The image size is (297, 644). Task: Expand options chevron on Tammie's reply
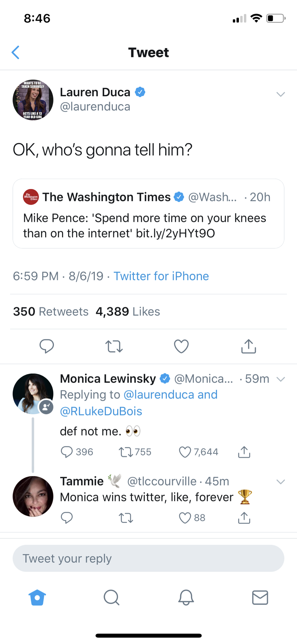click(x=280, y=481)
